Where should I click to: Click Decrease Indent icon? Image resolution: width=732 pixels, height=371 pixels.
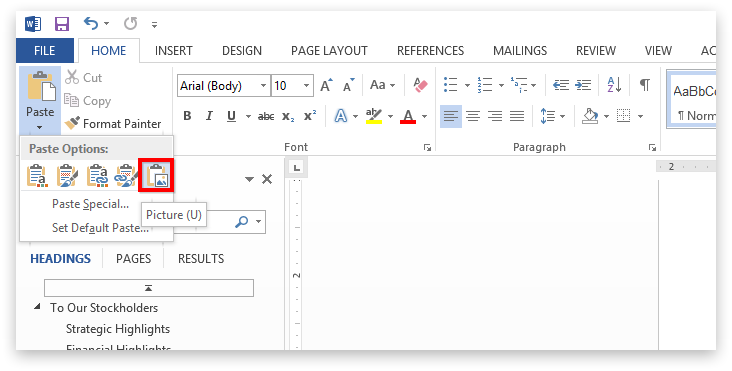pyautogui.click(x=561, y=85)
